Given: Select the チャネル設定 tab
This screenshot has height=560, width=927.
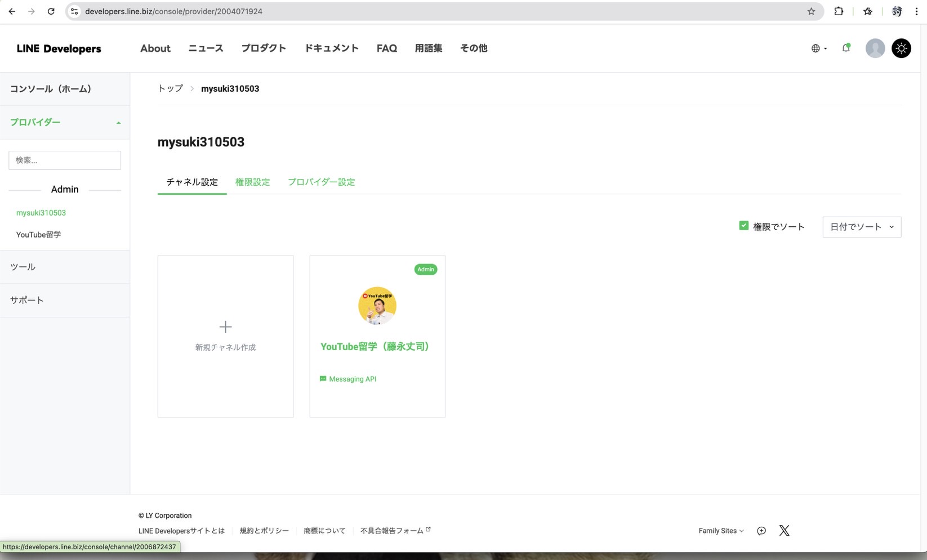Looking at the screenshot, I should [192, 182].
